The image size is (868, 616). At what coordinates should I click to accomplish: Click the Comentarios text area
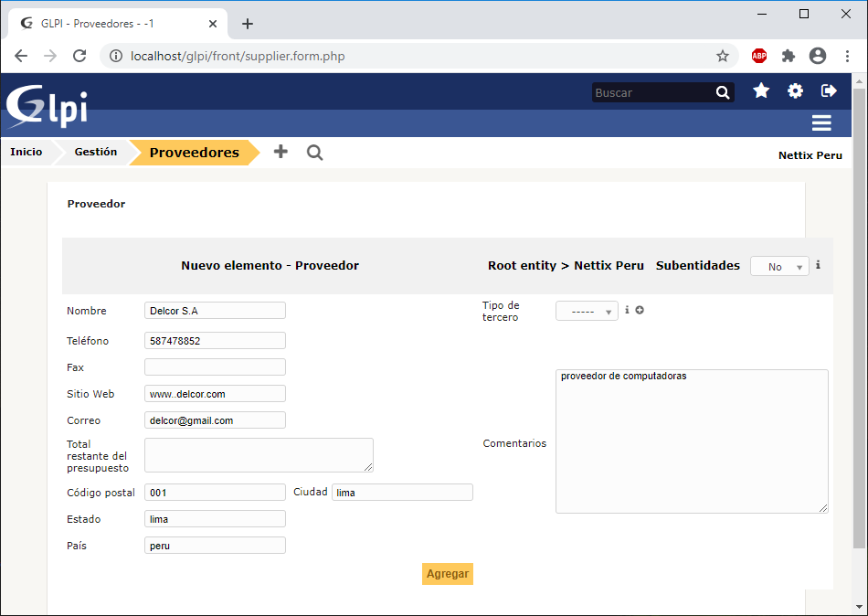tap(692, 441)
